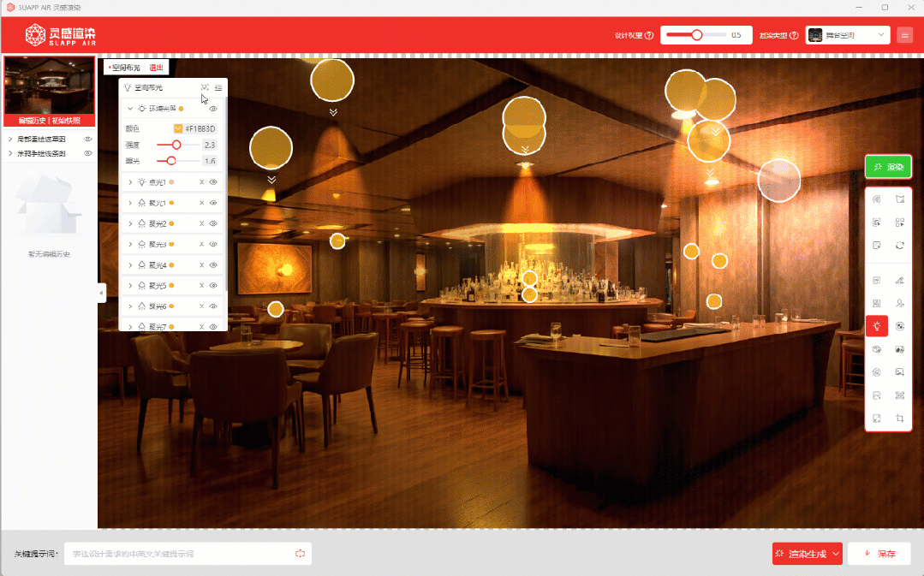Image resolution: width=924 pixels, height=576 pixels.
Task: Click the #F1B83D color swatch
Action: click(x=178, y=128)
